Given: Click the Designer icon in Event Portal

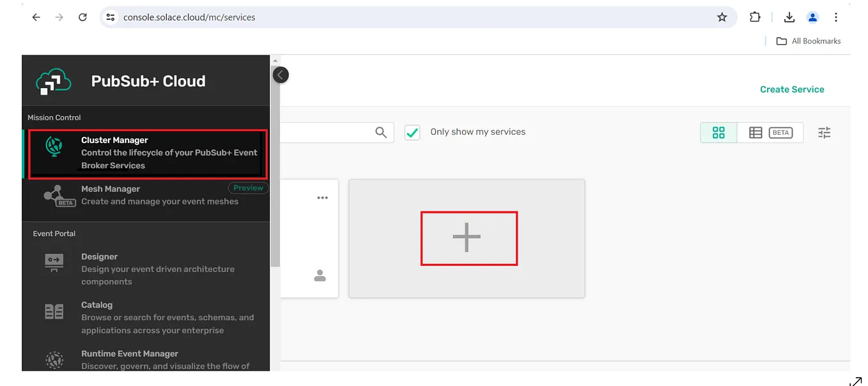Looking at the screenshot, I should pyautogui.click(x=54, y=263).
